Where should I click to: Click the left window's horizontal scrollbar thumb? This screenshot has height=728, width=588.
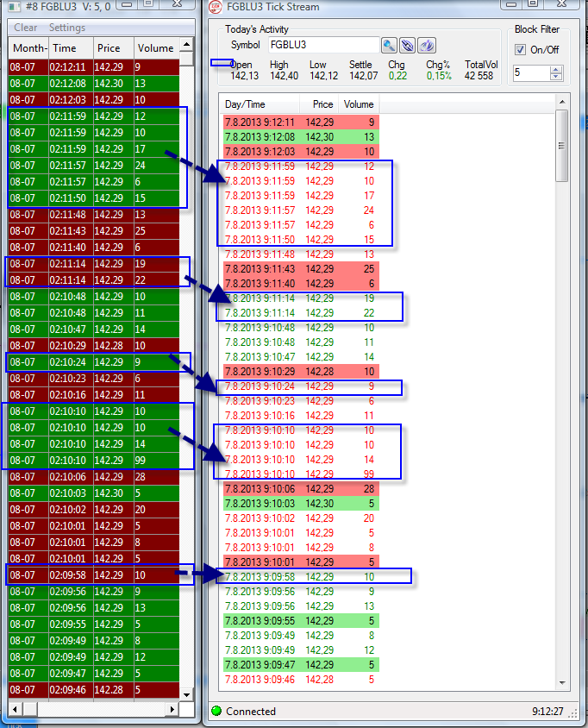click(x=31, y=709)
